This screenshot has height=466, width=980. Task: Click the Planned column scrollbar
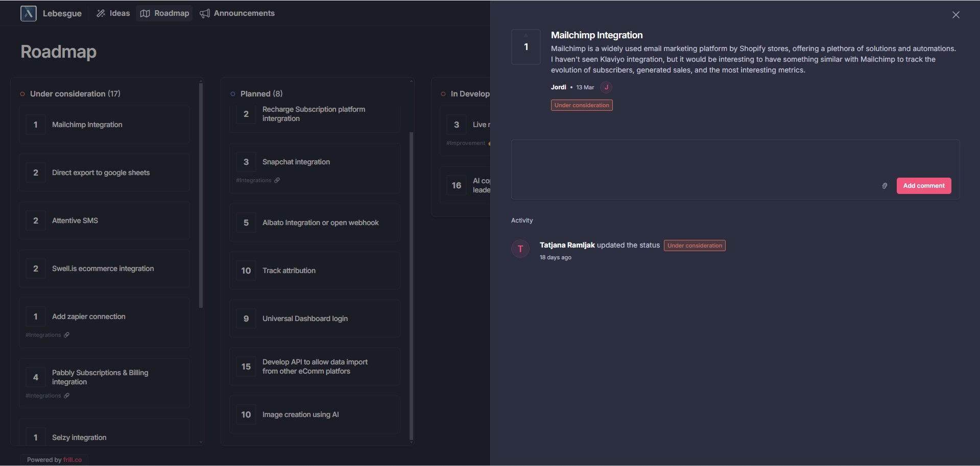pyautogui.click(x=411, y=286)
